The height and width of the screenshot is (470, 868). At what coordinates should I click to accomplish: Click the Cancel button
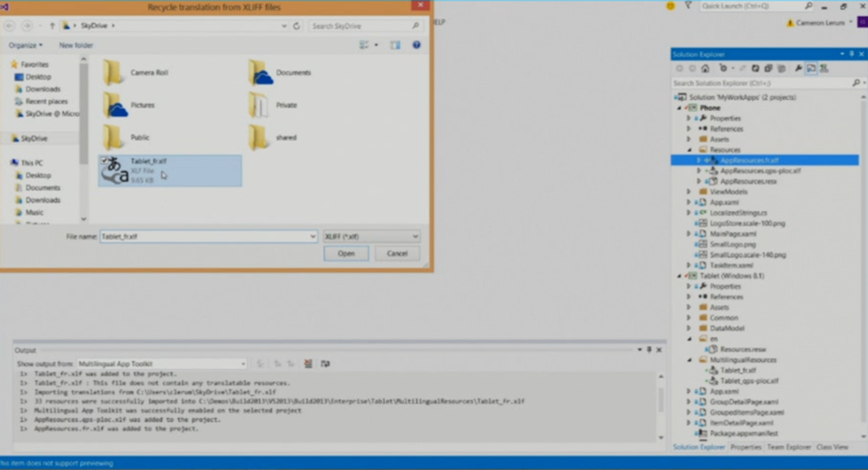tap(397, 253)
